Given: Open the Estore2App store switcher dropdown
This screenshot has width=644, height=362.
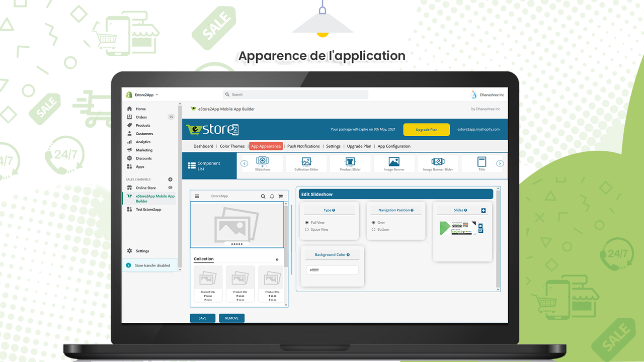Looking at the screenshot, I should (x=146, y=95).
